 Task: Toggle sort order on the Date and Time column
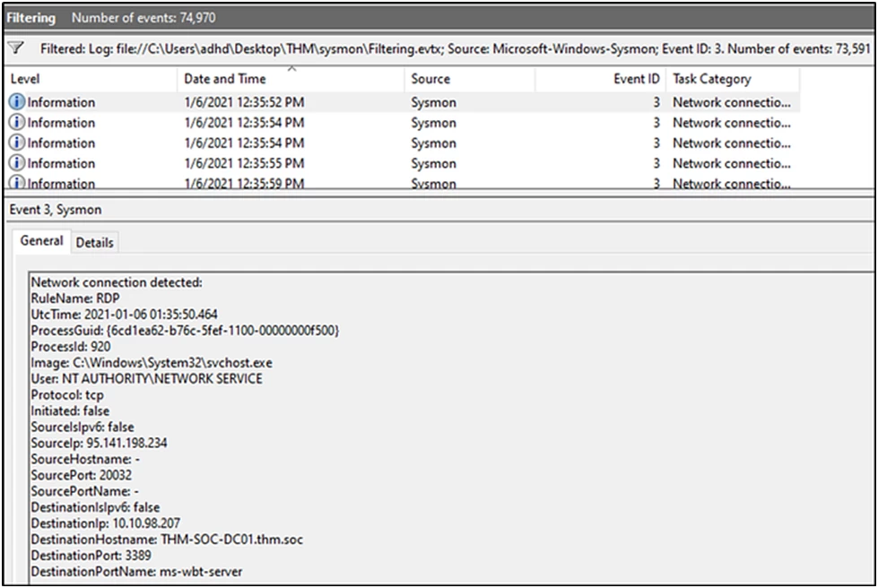point(225,79)
